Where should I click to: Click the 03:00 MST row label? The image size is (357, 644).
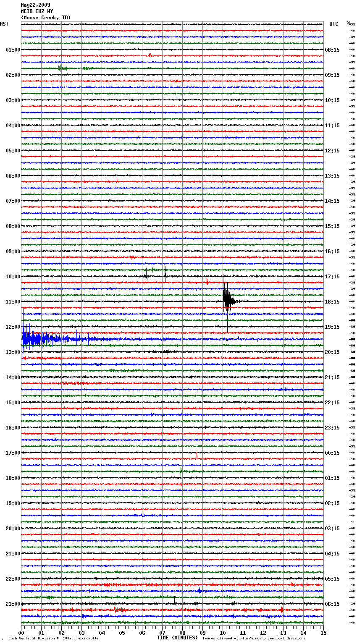pos(13,100)
